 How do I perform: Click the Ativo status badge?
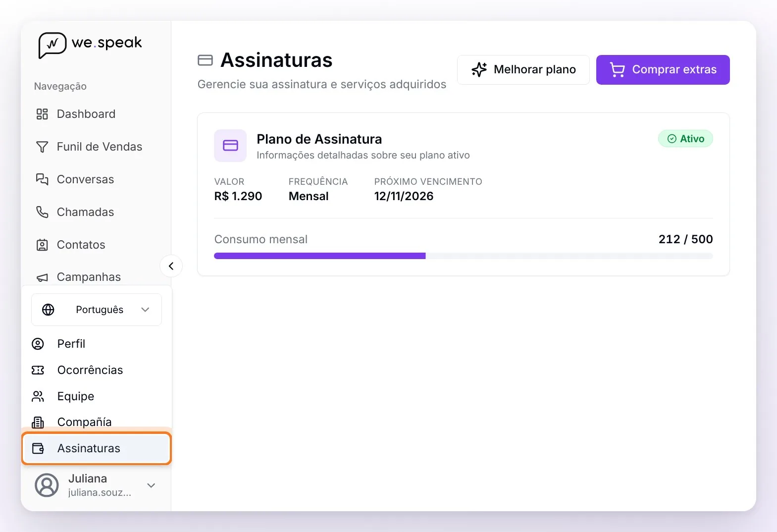click(x=685, y=139)
